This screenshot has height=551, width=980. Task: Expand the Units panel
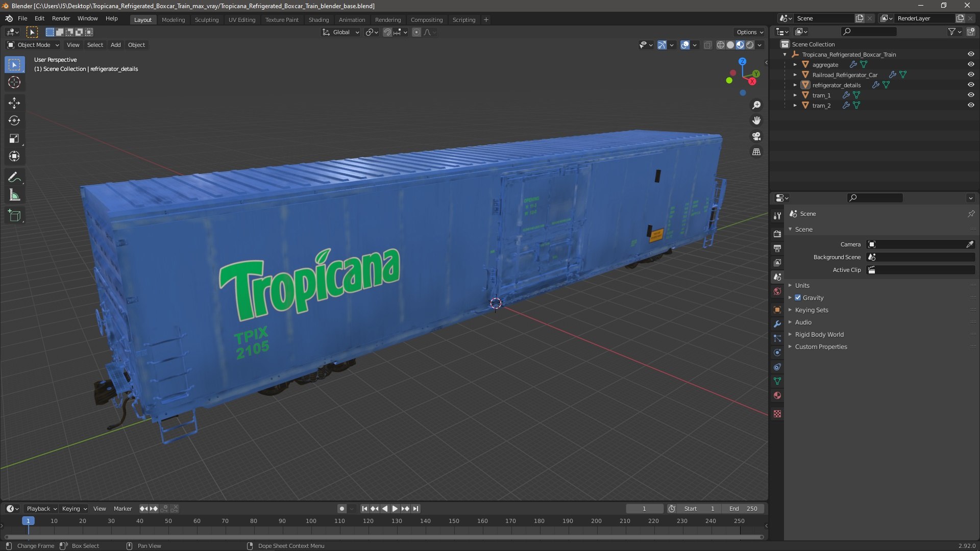(x=802, y=286)
